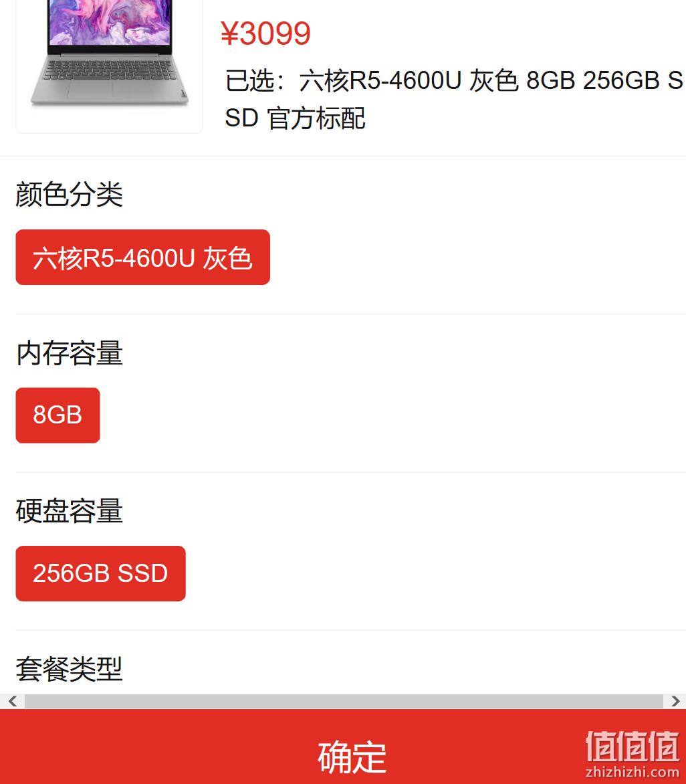Click the 官方标配 package text in summary

[316, 118]
